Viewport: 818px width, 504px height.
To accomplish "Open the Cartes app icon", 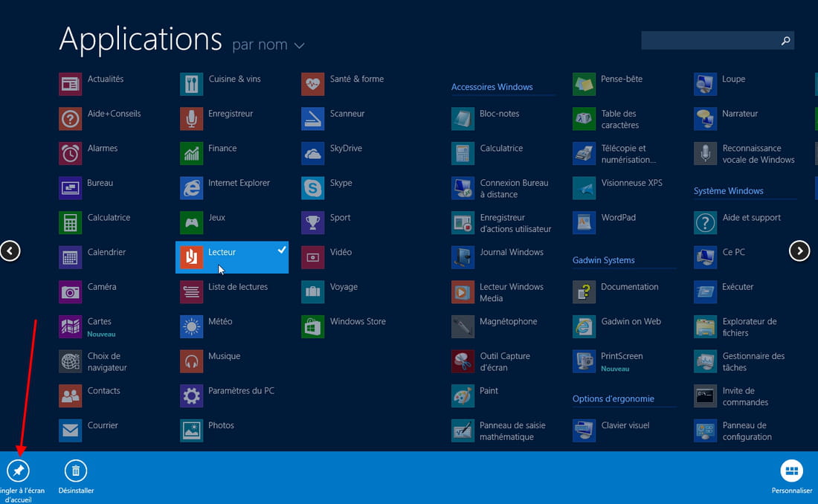I will (x=70, y=326).
